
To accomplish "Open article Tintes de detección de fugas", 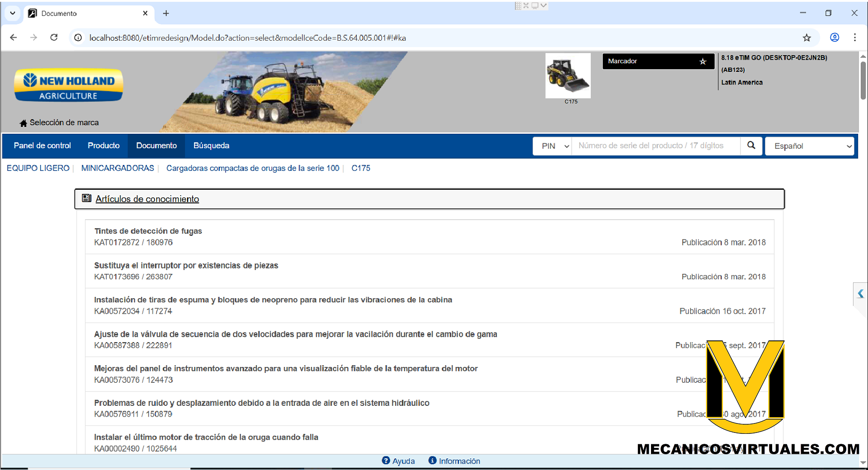I will [148, 231].
